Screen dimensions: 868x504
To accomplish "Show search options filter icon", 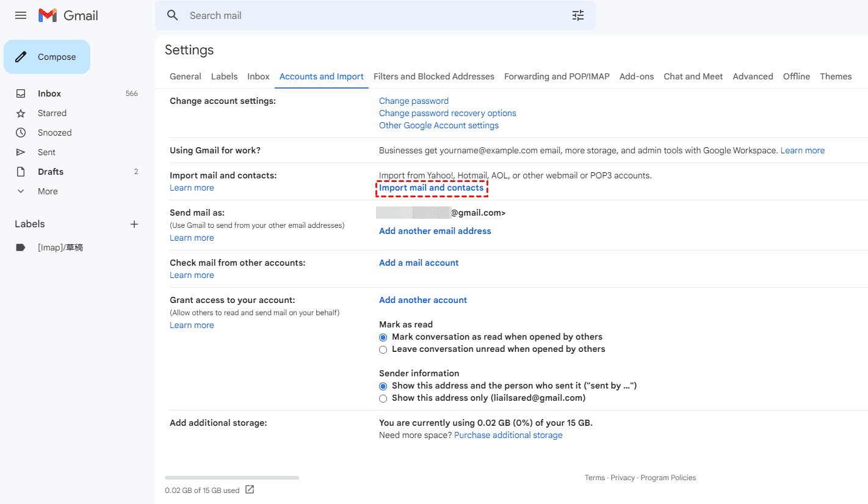I will 577,15.
